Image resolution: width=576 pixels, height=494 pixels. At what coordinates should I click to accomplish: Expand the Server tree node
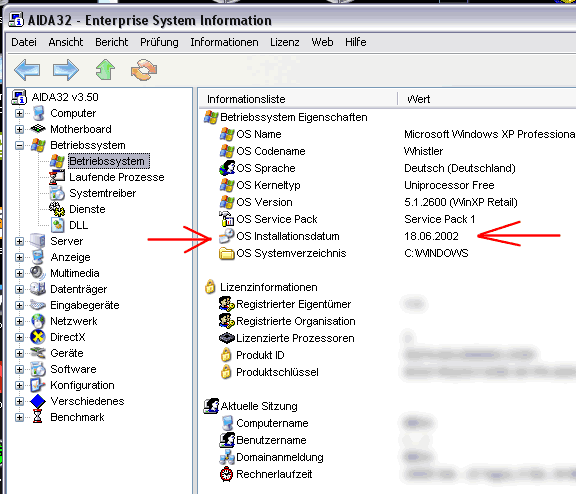[x=19, y=241]
